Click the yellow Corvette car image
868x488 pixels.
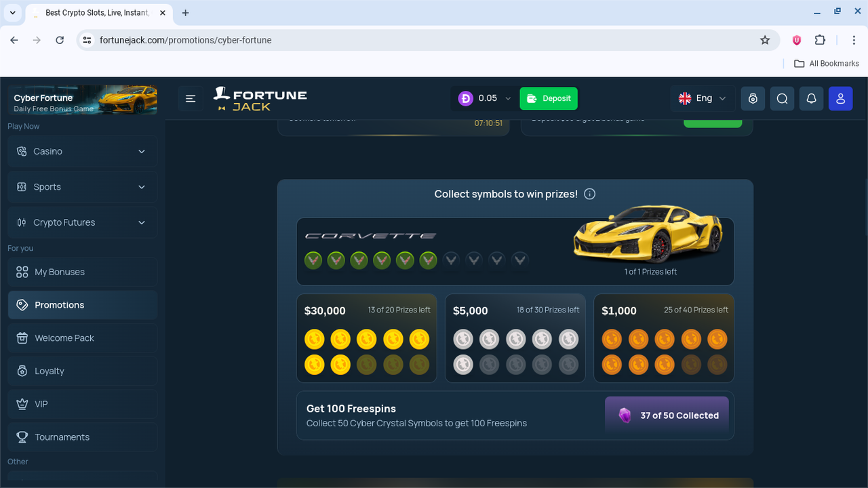point(648,234)
